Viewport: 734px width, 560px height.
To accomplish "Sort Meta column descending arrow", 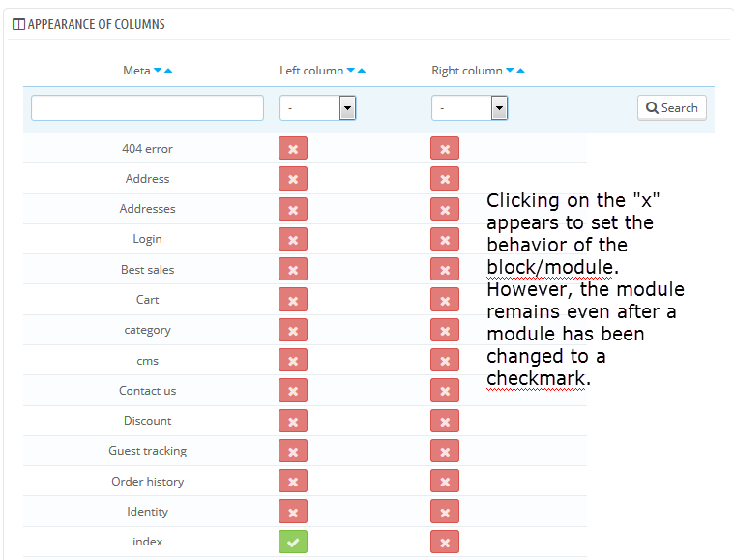I will pyautogui.click(x=158, y=71).
